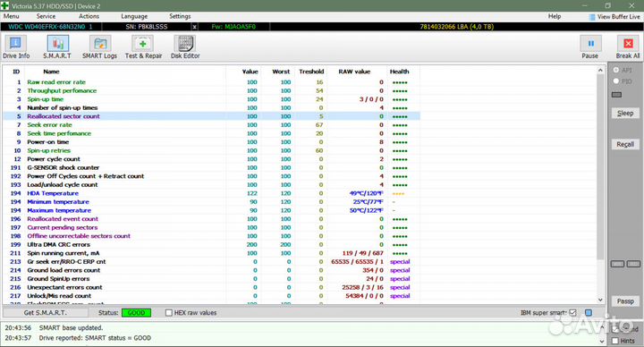Open the Service menu

click(46, 16)
